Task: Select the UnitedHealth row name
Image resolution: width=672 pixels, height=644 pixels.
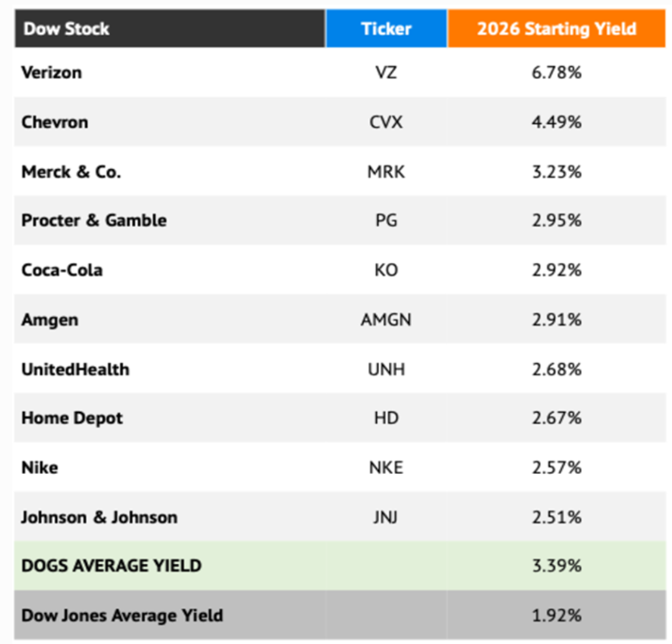Action: (75, 369)
